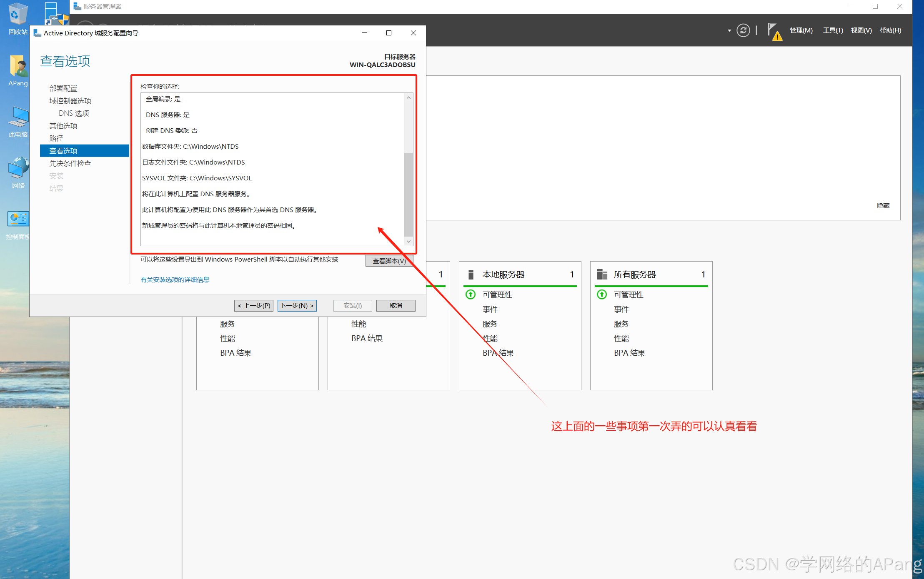
Task: Click green manageability icon under All Servers
Action: 602,294
